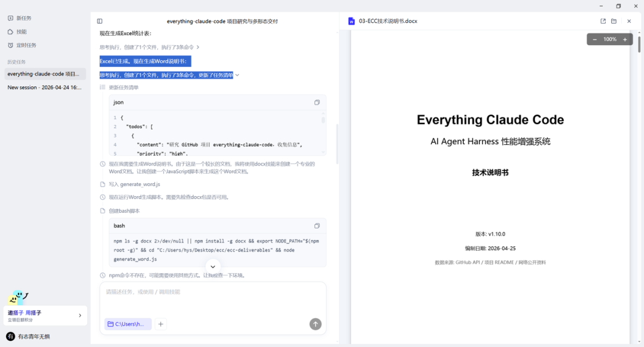Image resolution: width=644 pixels, height=347 pixels.
Task: Click the C:\Users\h... folder chip
Action: point(128,324)
